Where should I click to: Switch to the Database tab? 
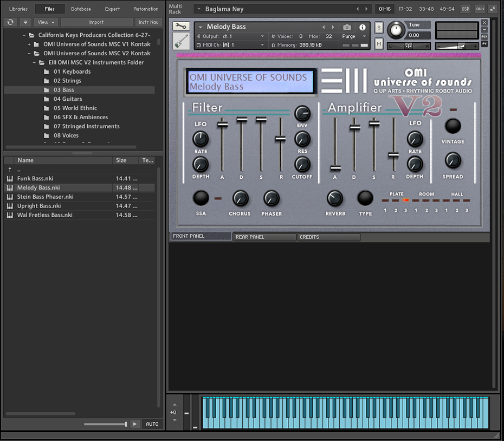81,9
